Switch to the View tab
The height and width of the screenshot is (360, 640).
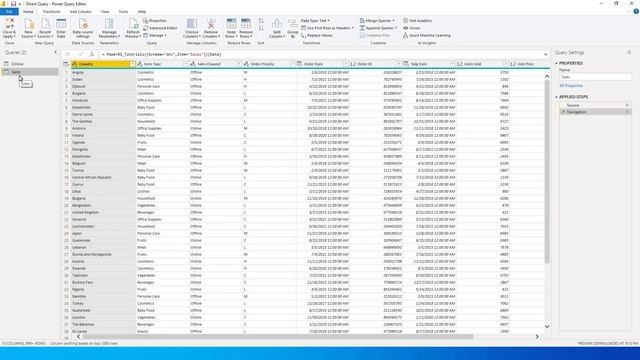point(105,11)
